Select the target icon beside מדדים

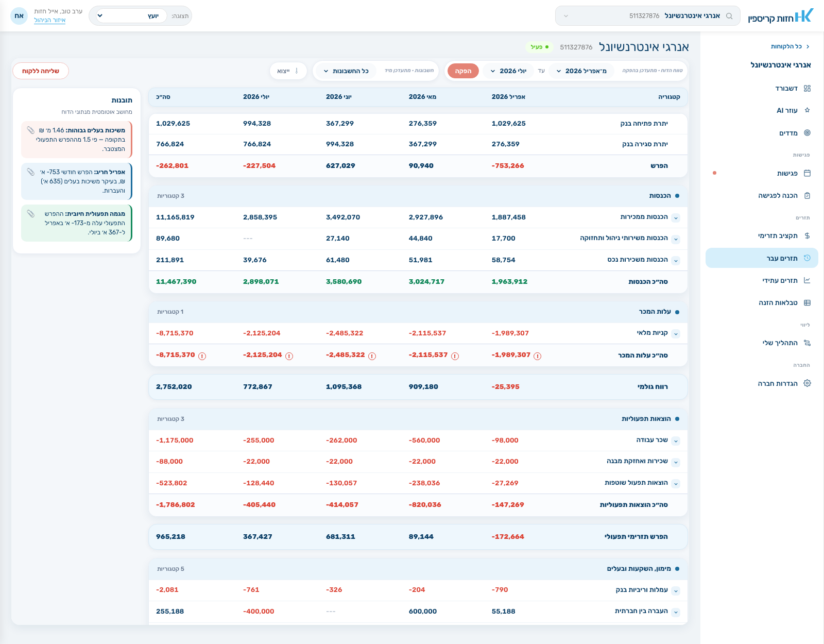click(807, 133)
